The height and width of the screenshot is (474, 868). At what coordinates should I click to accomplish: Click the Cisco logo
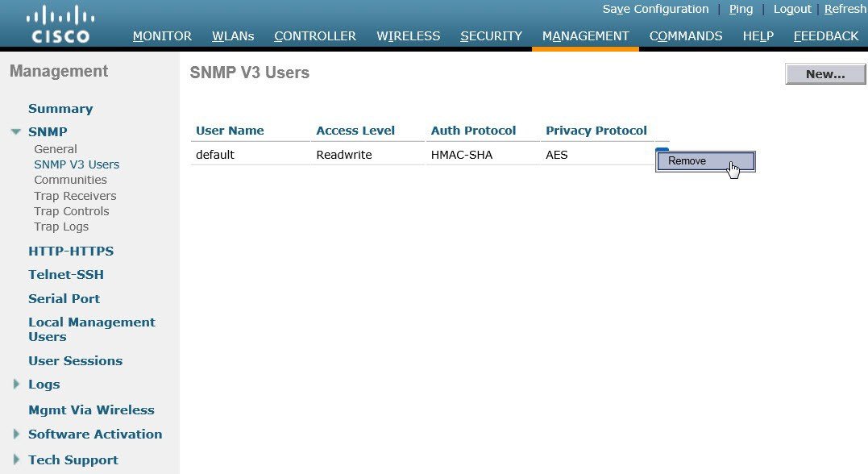coord(60,24)
